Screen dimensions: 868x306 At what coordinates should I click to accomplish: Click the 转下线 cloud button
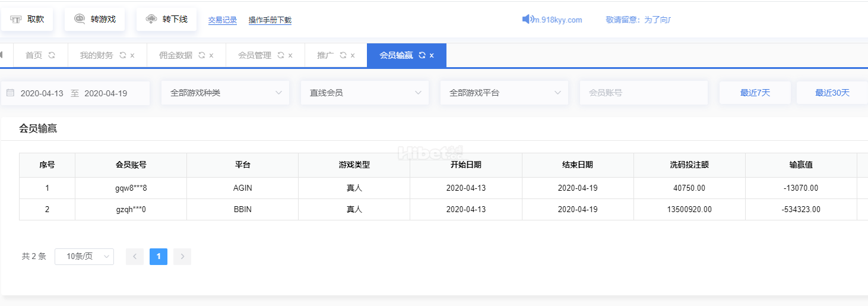167,19
